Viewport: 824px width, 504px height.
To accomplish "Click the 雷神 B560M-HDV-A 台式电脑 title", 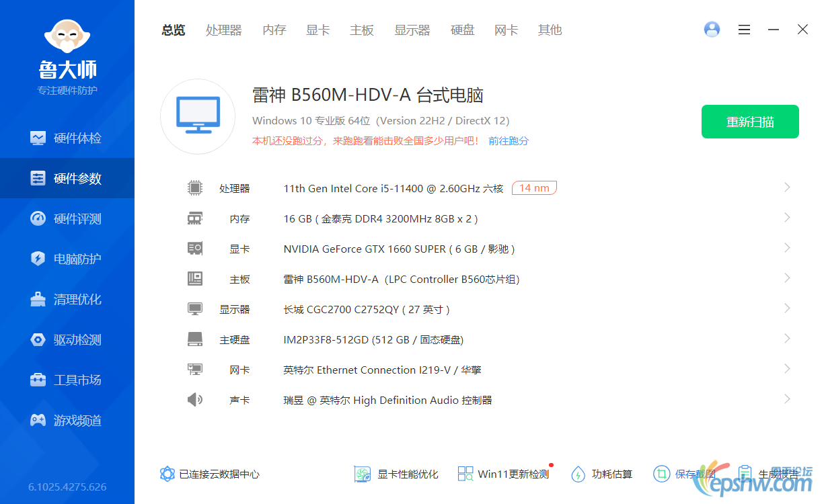I will click(368, 95).
